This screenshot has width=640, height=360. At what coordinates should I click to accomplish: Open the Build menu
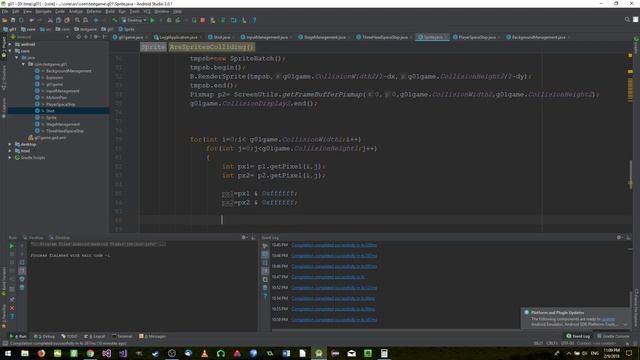110,11
